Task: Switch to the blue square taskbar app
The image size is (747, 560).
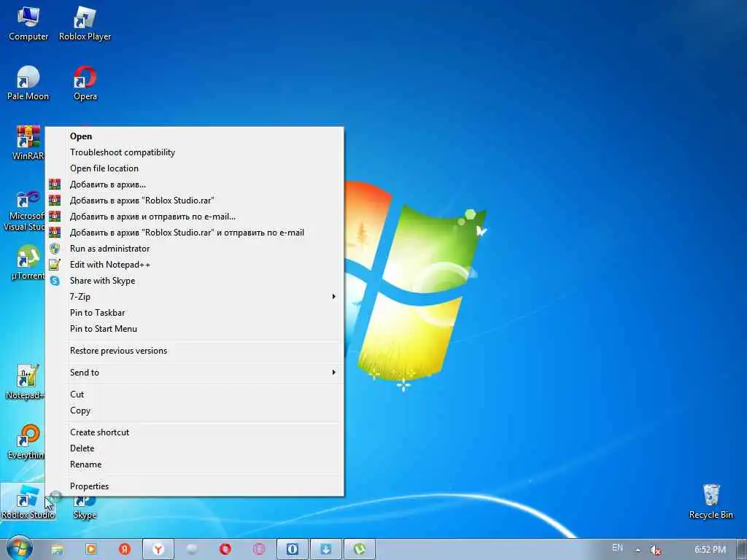Action: point(292,550)
